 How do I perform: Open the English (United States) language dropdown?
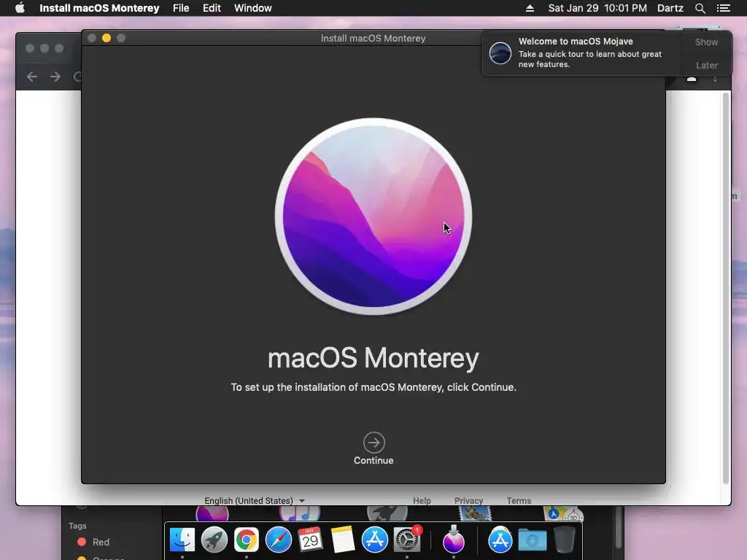click(x=255, y=500)
